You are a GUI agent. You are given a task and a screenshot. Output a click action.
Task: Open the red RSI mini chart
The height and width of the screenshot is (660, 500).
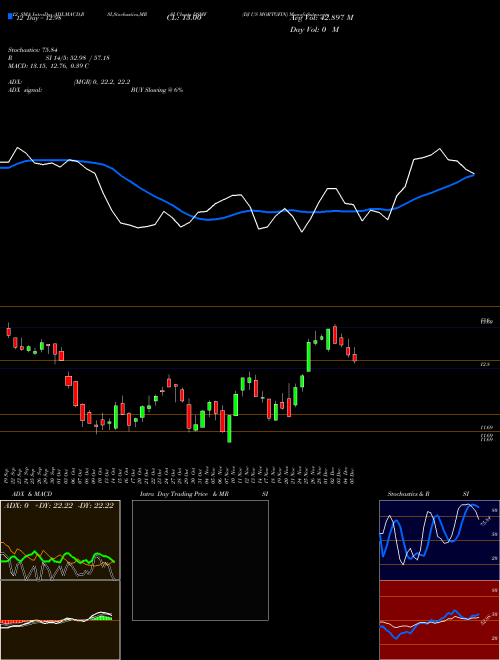(439, 620)
